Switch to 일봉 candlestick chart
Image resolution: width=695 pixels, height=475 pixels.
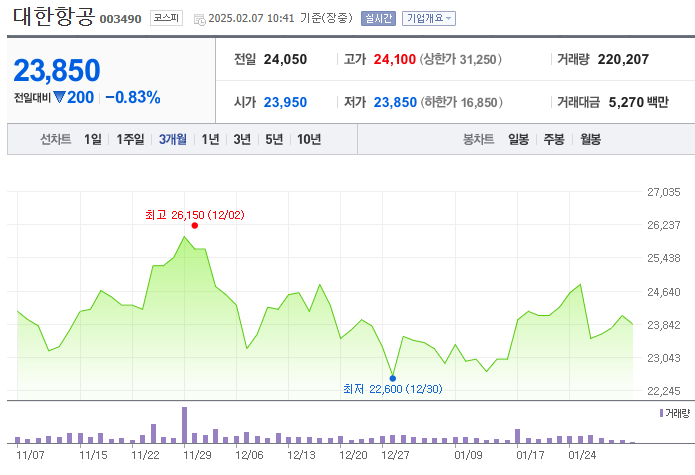(519, 140)
